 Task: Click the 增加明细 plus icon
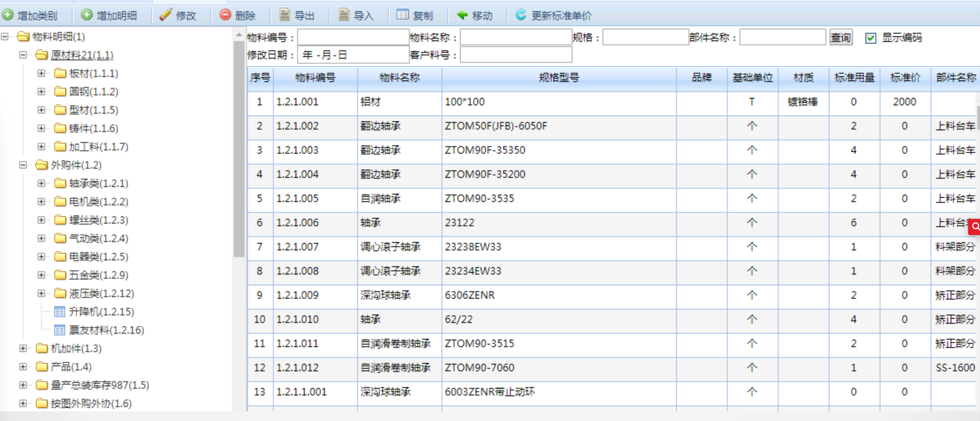coord(87,15)
